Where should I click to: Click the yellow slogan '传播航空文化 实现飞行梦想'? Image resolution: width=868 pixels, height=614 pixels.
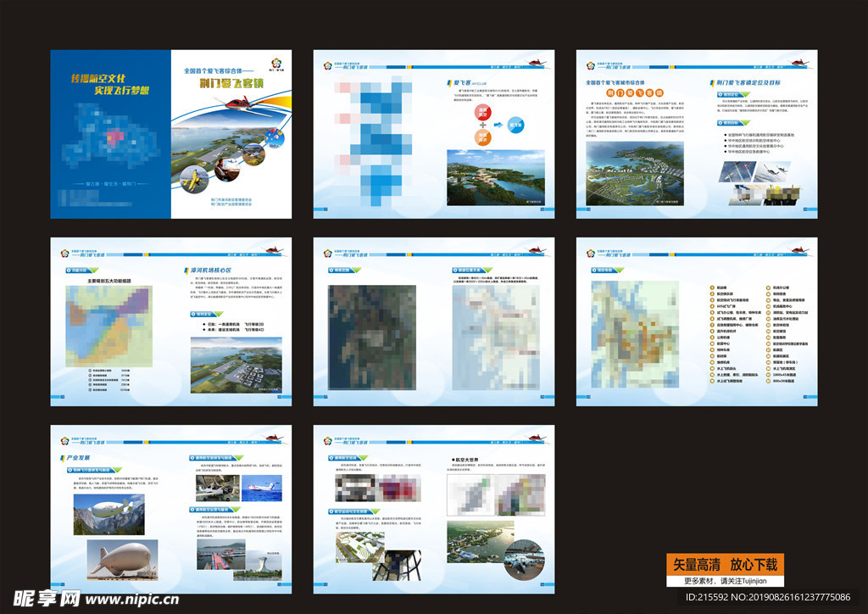(x=110, y=84)
